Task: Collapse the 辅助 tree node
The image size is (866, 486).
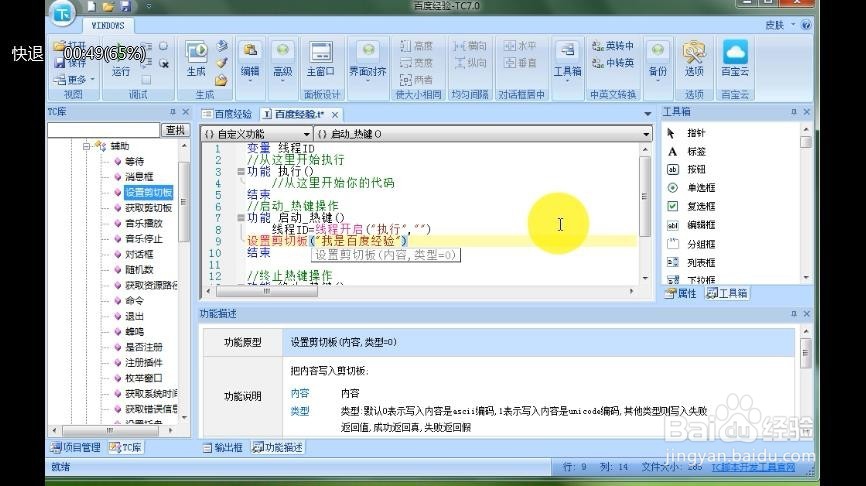Action: click(x=86, y=146)
